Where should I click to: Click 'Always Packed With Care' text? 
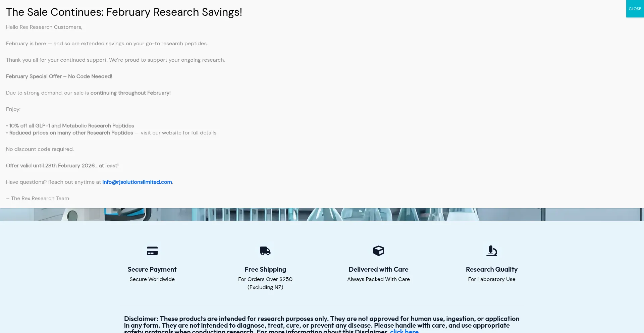[378, 279]
